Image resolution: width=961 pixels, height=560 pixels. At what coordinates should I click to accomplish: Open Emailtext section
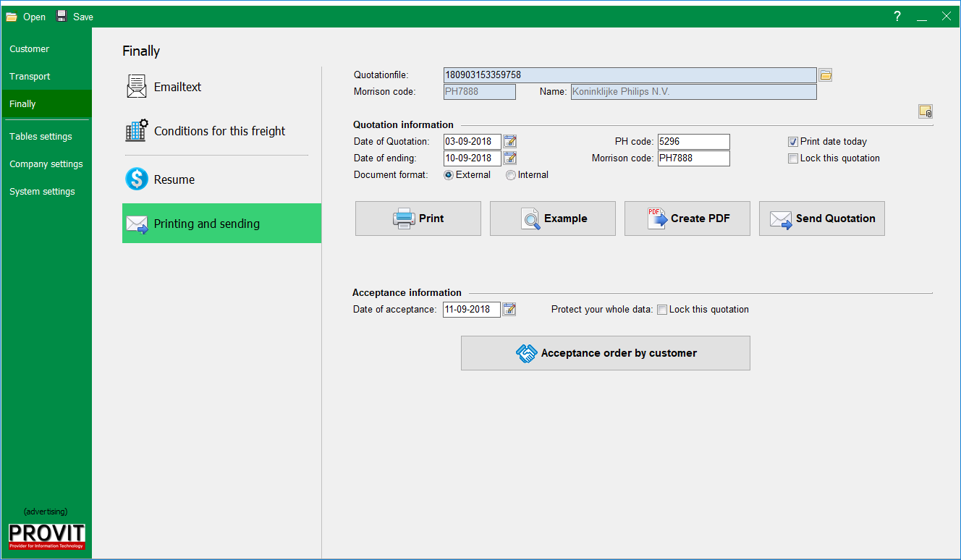tap(177, 87)
